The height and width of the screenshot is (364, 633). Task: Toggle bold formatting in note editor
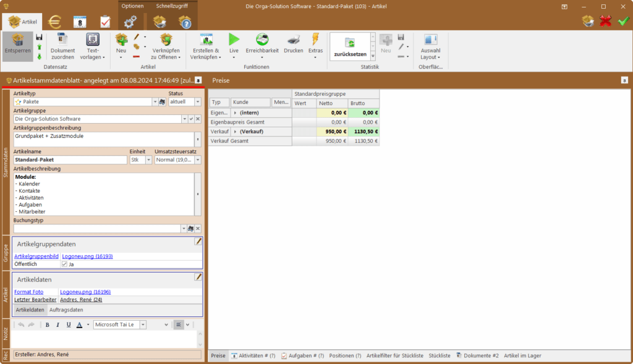tap(47, 325)
